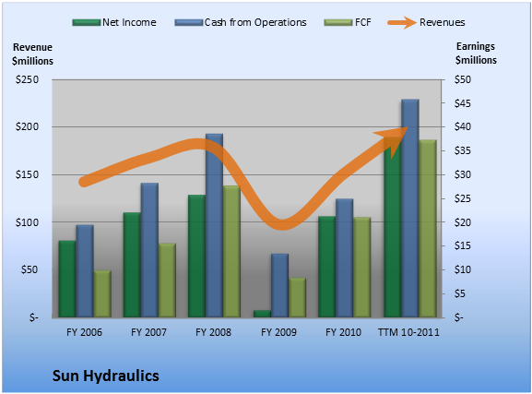Select the FY 2006 Cash from Operations bar
The height and width of the screenshot is (394, 532).
point(85,271)
